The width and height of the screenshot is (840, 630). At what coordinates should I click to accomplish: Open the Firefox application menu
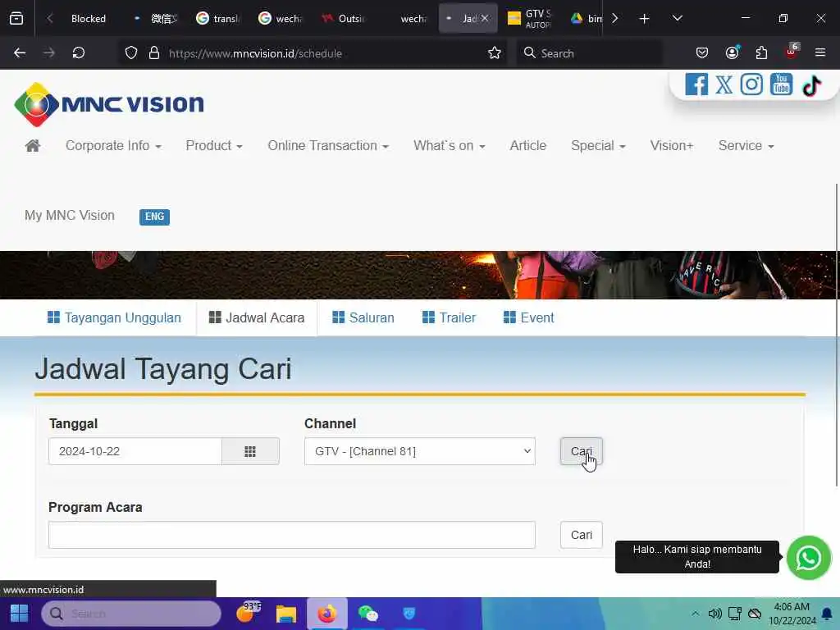pos(820,52)
